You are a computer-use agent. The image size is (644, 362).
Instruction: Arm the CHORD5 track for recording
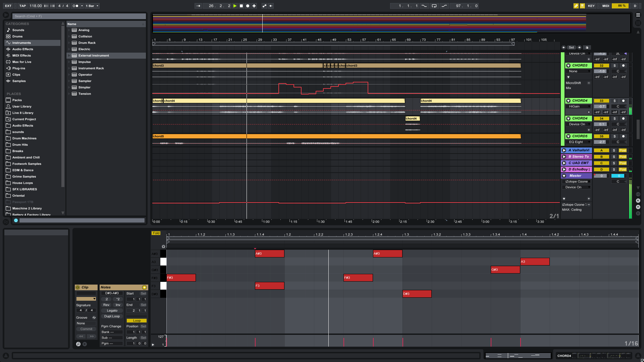coord(623,136)
